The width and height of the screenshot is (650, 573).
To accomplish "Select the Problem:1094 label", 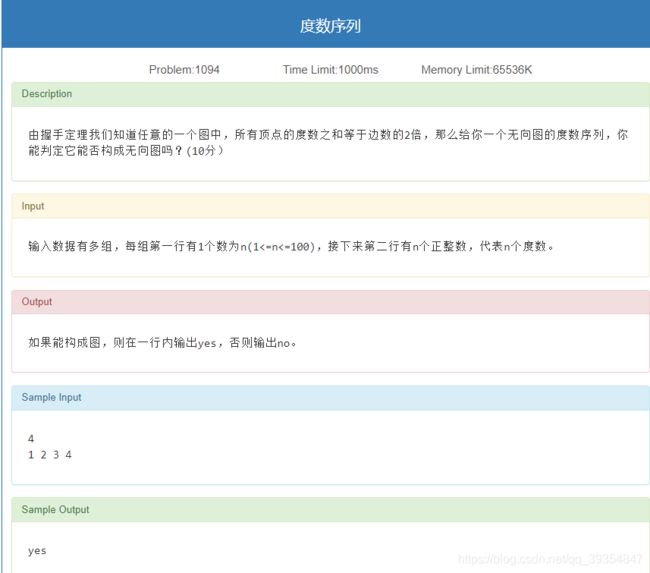I will tap(184, 70).
